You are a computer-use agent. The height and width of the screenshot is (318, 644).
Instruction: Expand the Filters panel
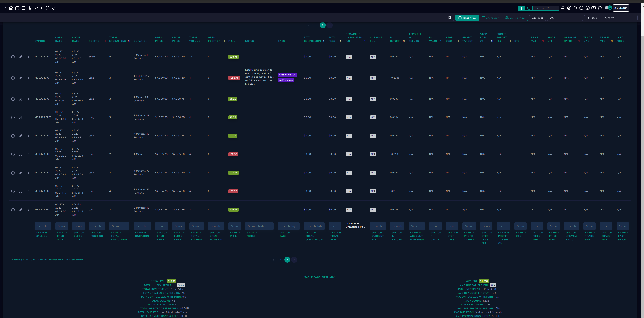(x=592, y=18)
